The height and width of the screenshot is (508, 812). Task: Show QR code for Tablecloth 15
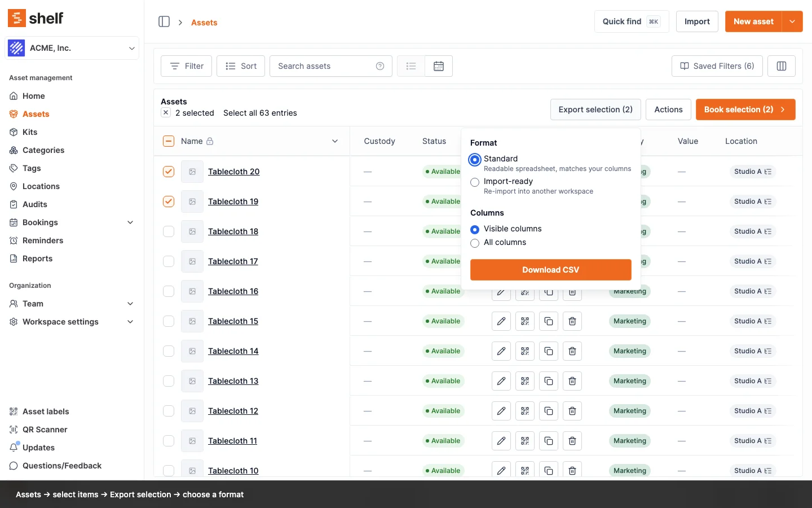[x=525, y=321]
